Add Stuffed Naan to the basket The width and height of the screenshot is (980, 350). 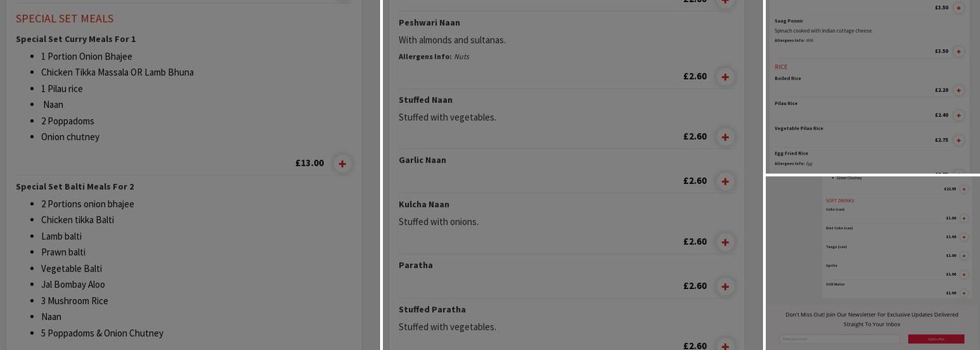coord(725,137)
